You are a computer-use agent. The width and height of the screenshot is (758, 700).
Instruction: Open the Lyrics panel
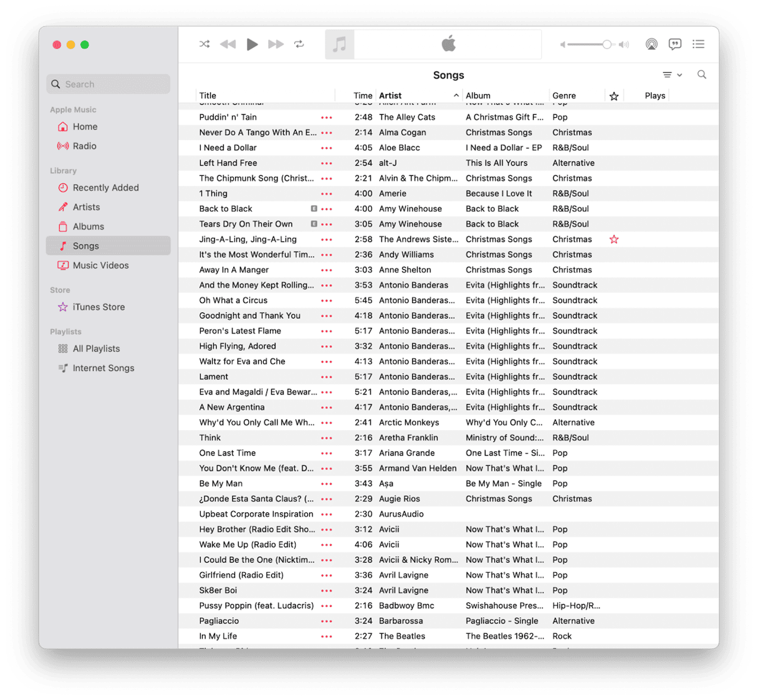[x=675, y=44]
